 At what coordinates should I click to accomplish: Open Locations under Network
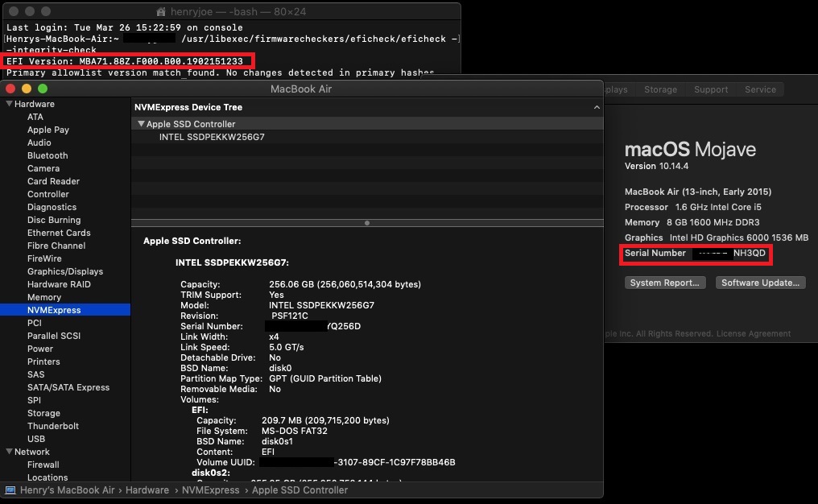pos(48,477)
